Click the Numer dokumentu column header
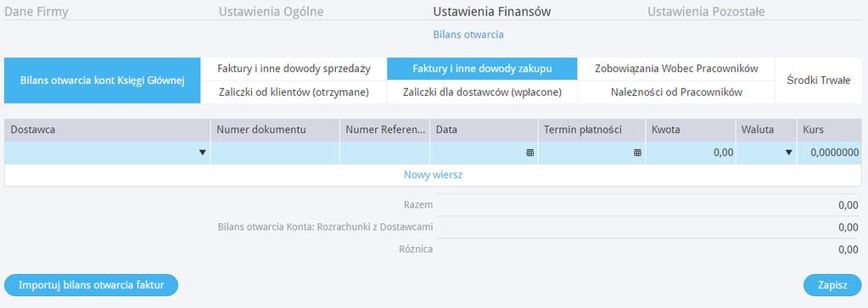 coord(275,130)
